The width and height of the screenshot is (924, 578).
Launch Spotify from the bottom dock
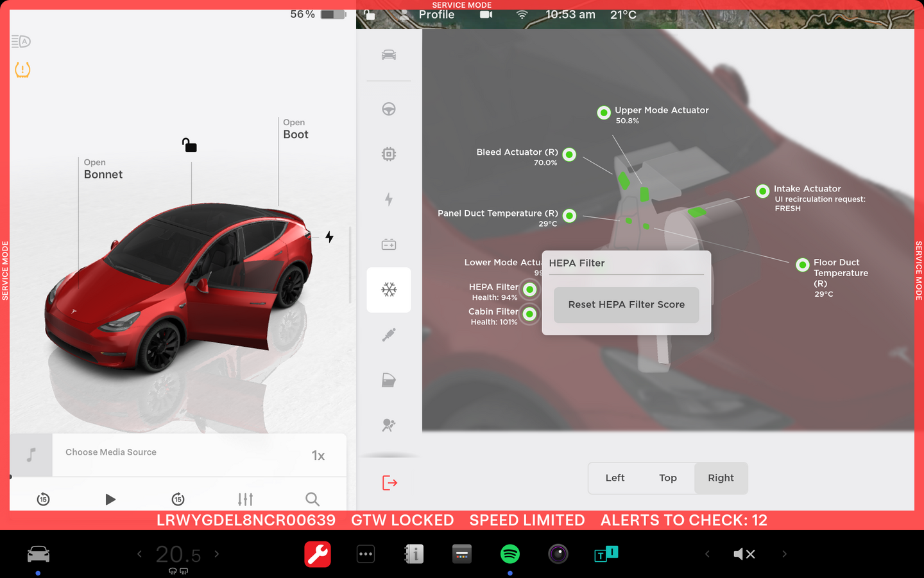click(510, 554)
